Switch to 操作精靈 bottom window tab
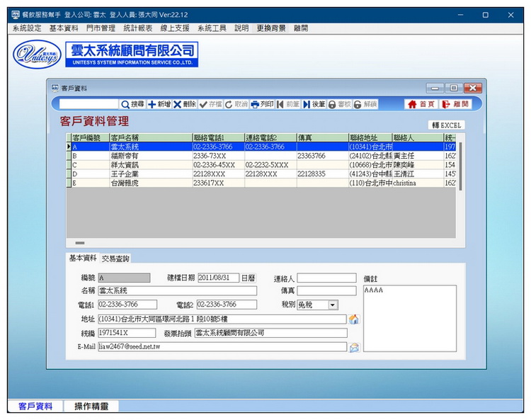Image resolution: width=531 pixels, height=420 pixels. tap(91, 406)
